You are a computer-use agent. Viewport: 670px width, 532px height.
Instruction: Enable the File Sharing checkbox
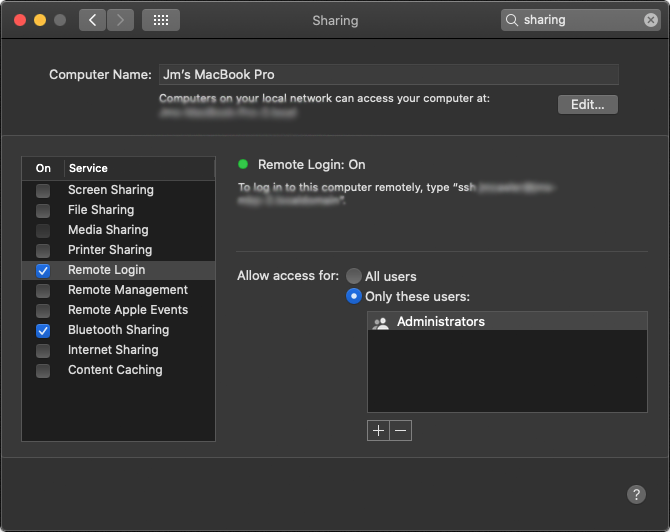coord(43,211)
